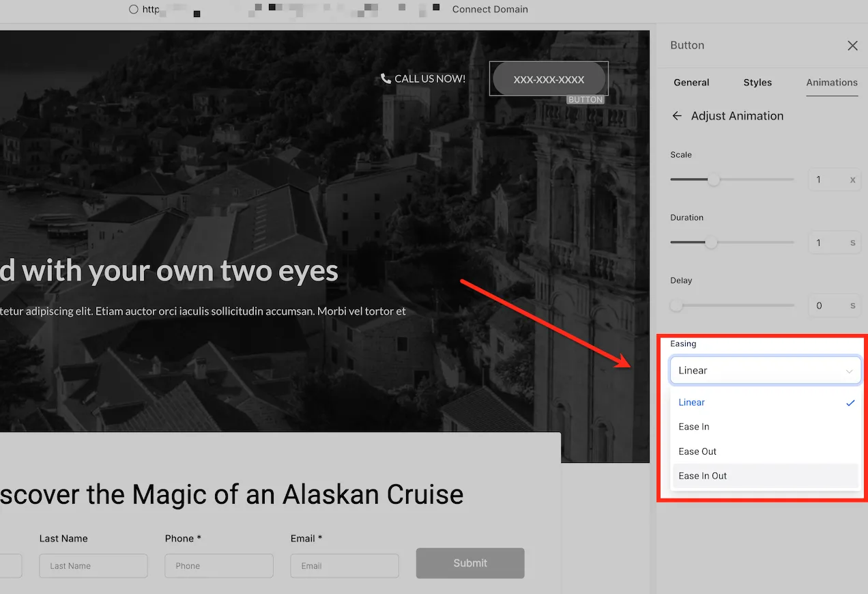
Task: Click the XXX-XXX-XXXX phone button
Action: (x=549, y=79)
